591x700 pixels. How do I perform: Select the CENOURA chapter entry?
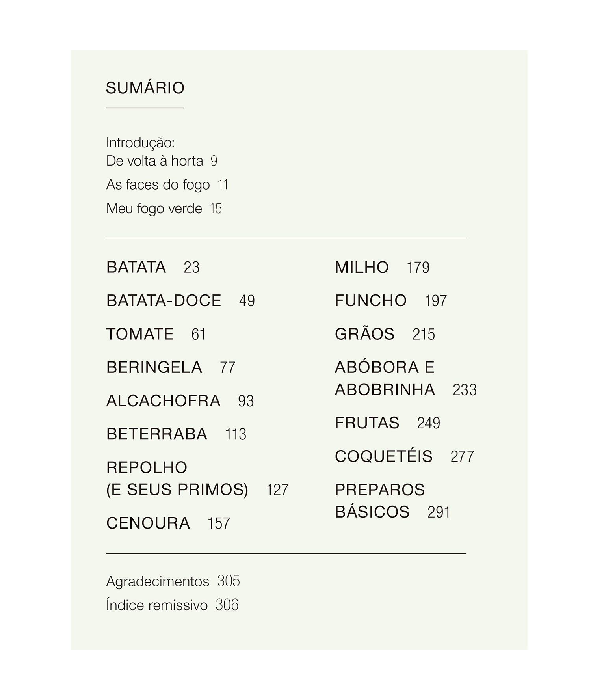[x=148, y=523]
